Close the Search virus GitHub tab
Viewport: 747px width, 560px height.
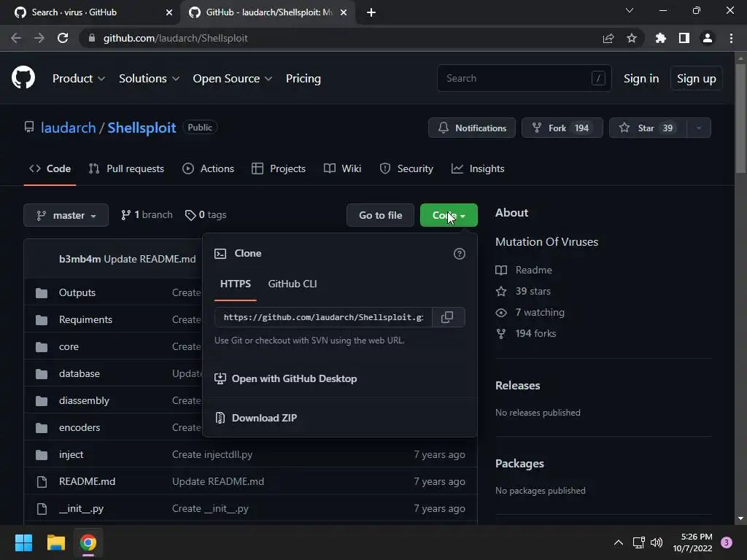click(x=169, y=12)
